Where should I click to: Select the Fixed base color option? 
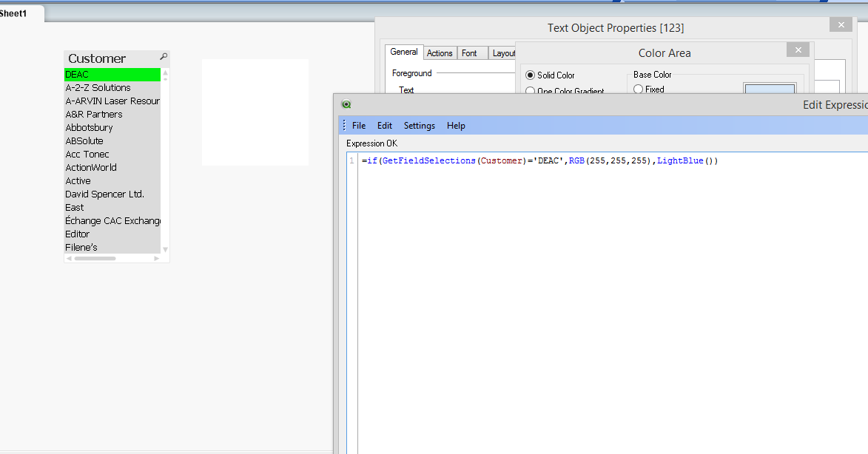638,89
